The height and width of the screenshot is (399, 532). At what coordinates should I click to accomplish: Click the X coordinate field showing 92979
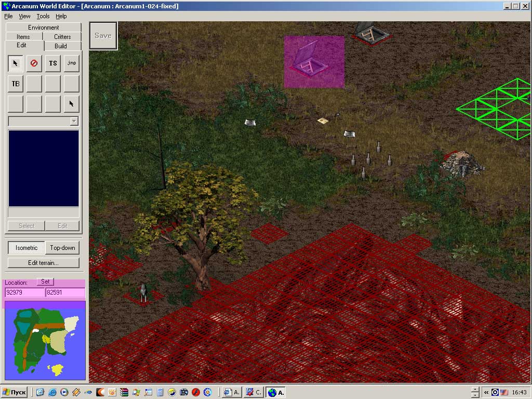[x=24, y=292]
